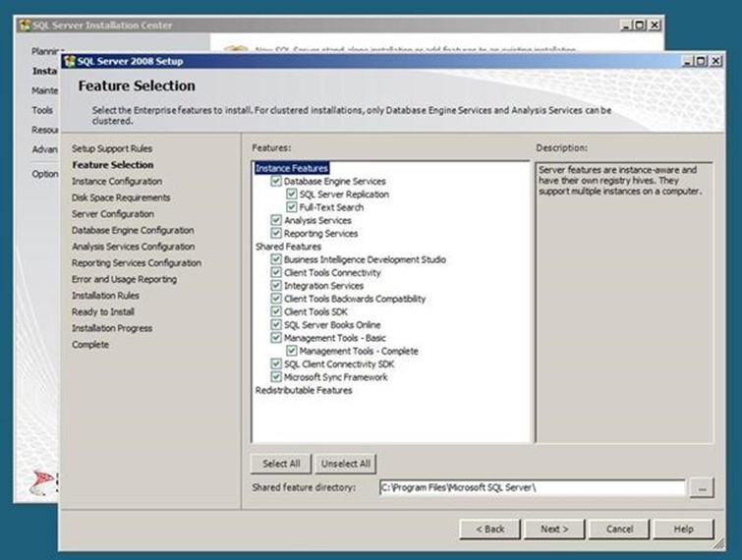Cancel the SQL Server setup
Image resolution: width=742 pixels, height=560 pixels.
tap(619, 530)
